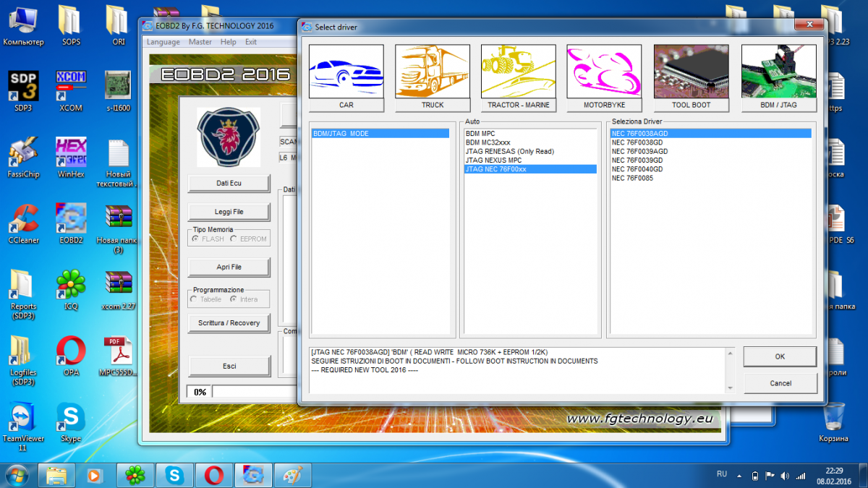Select the SOPS folder on desktop
Image resolution: width=868 pixels, height=488 pixels.
[x=71, y=25]
